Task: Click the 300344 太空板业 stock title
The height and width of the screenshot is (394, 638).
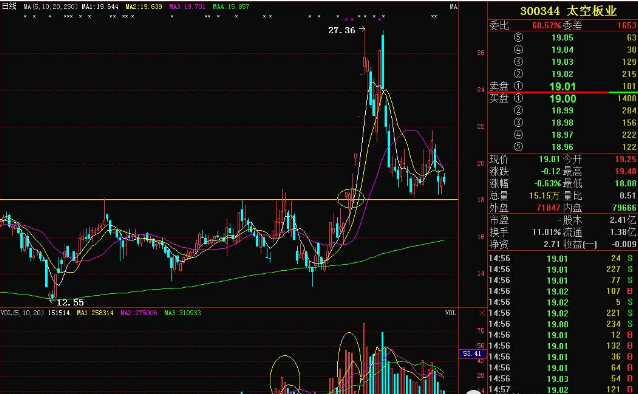Action: click(568, 11)
